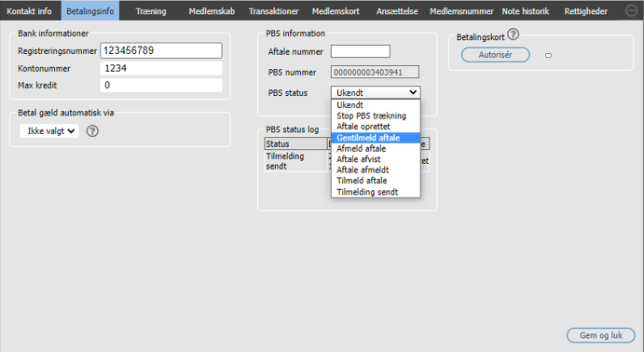Click the Status column header in log
Screen dimensions: 644x352
[x=295, y=144]
